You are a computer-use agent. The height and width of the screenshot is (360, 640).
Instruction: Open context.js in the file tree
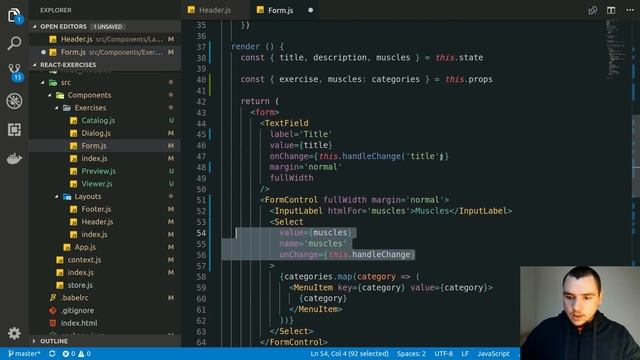84,260
